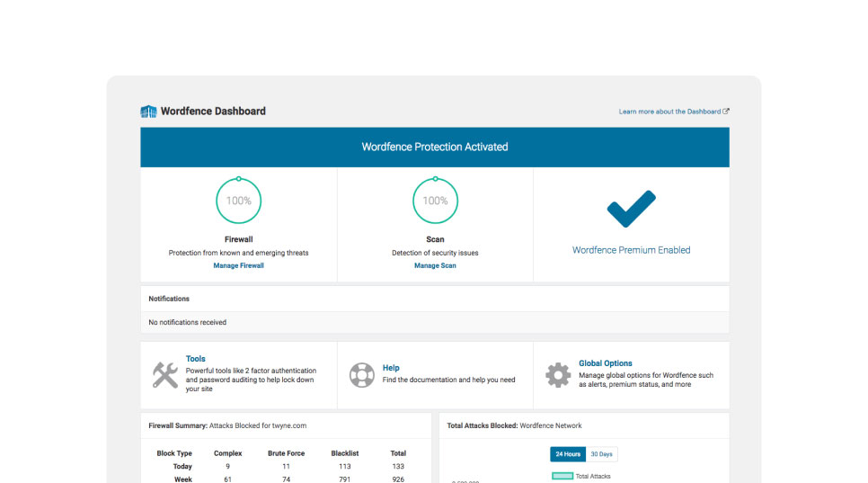The image size is (868, 483).
Task: Click the Today row in Firewall Summary
Action: tap(182, 466)
